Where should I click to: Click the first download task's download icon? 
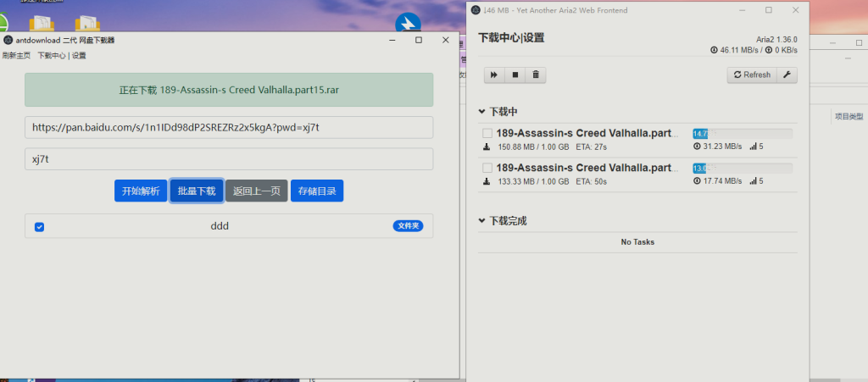pyautogui.click(x=487, y=147)
